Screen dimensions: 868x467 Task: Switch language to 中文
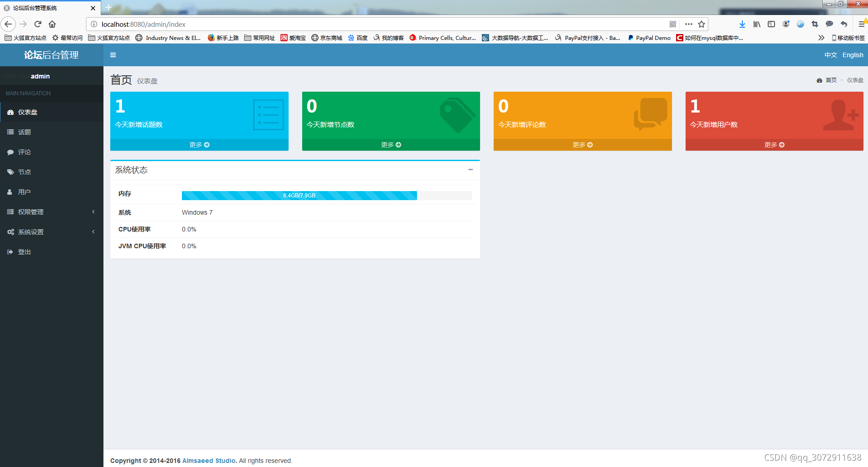pyautogui.click(x=831, y=55)
